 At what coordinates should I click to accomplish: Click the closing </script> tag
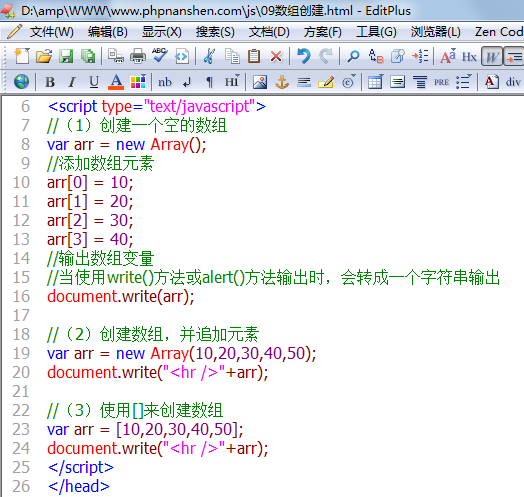point(81,467)
